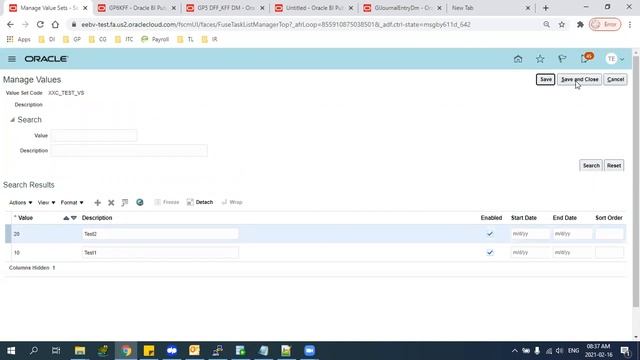Viewport: 640px width, 360px height.
Task: Open Windows taskbar search
Action: click(x=34, y=351)
